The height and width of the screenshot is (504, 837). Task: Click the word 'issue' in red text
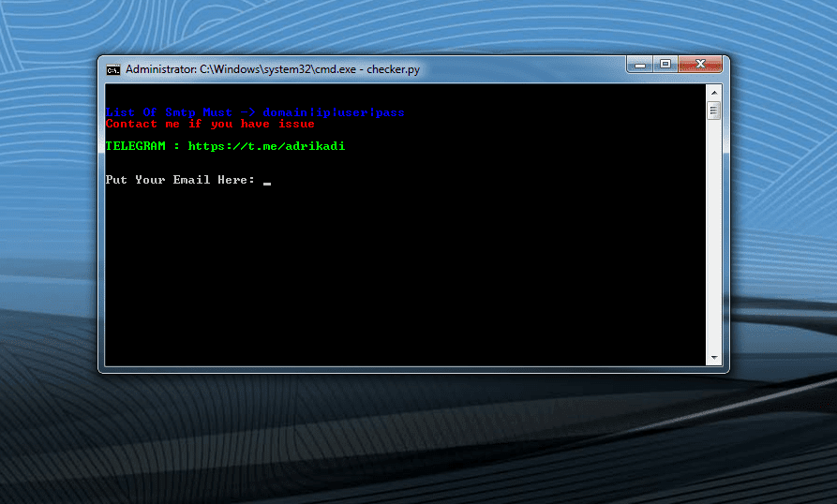click(296, 124)
